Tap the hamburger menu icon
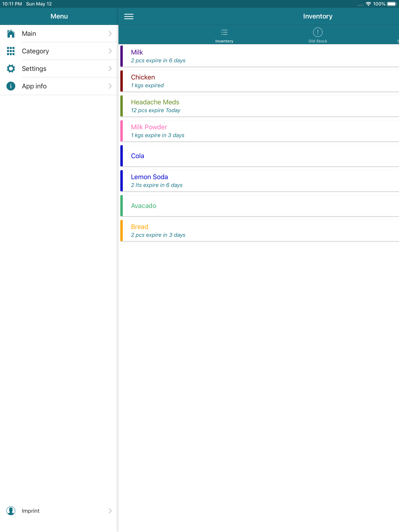399x532 pixels. coord(129,16)
